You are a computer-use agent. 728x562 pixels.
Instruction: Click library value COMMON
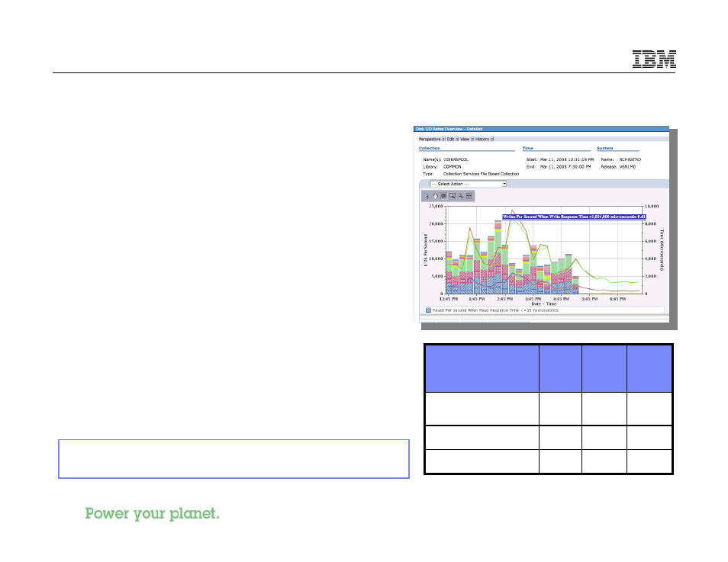pos(453,166)
